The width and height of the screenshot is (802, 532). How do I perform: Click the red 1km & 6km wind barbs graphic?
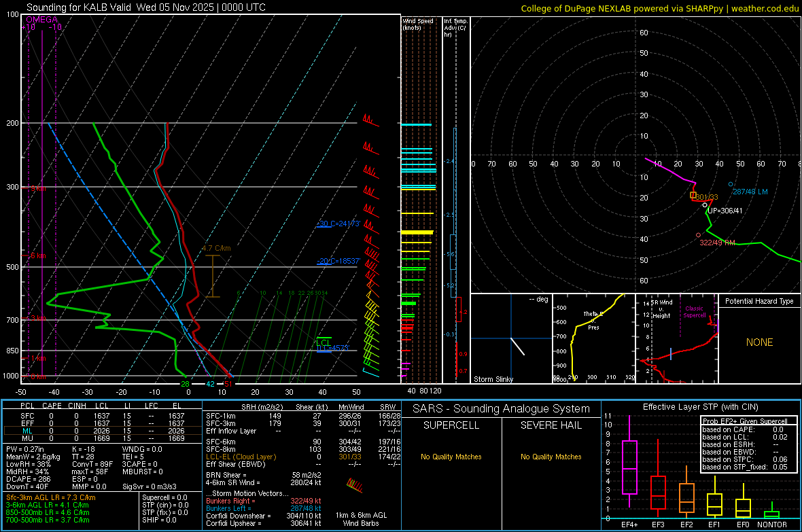(x=355, y=485)
